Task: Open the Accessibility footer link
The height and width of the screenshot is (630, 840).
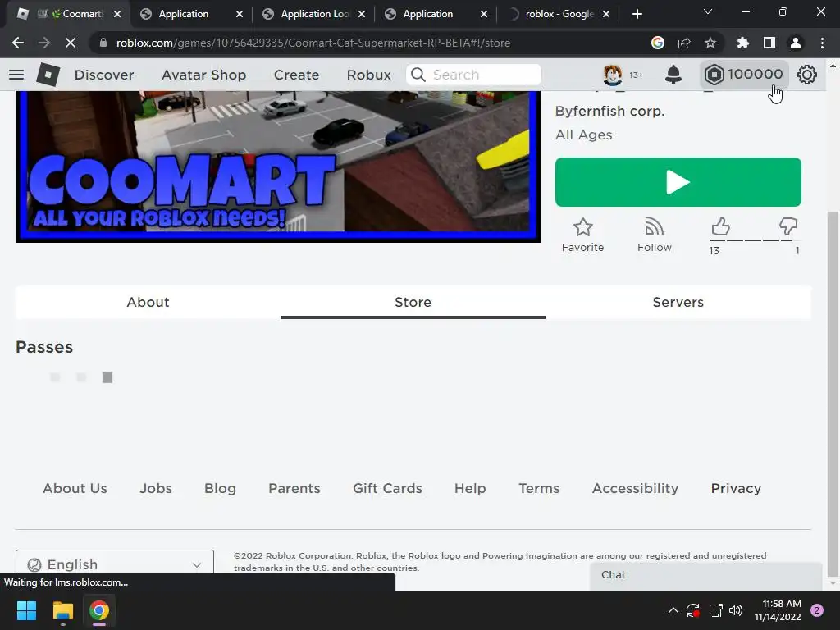Action: [636, 489]
